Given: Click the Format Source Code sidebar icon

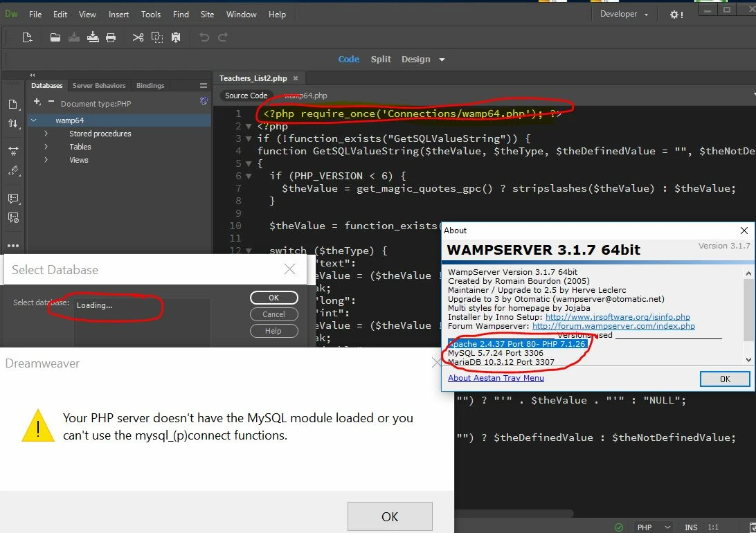Looking at the screenshot, I should (13, 170).
